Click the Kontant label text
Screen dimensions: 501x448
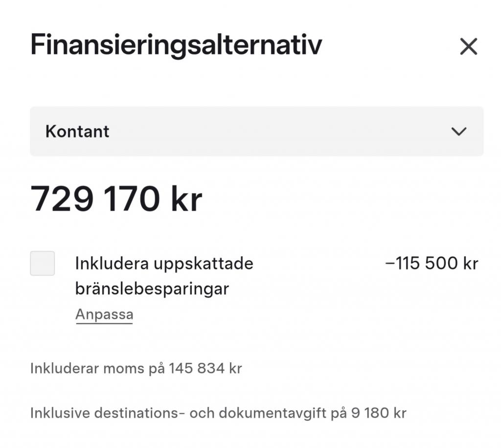tap(77, 131)
